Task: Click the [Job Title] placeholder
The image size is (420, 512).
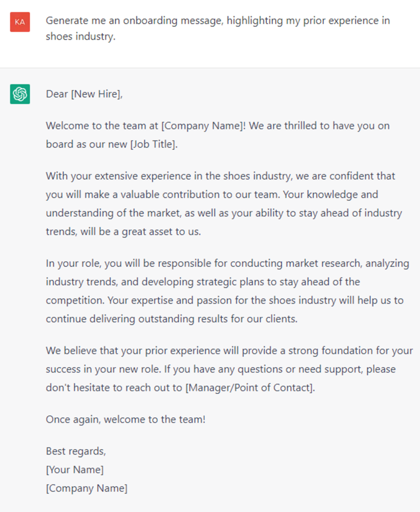Action: [x=152, y=144]
